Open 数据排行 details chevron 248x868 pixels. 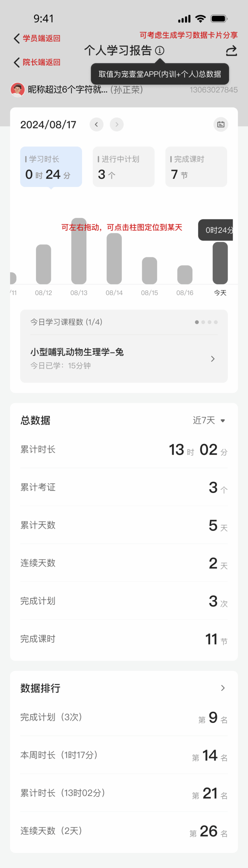[223, 688]
